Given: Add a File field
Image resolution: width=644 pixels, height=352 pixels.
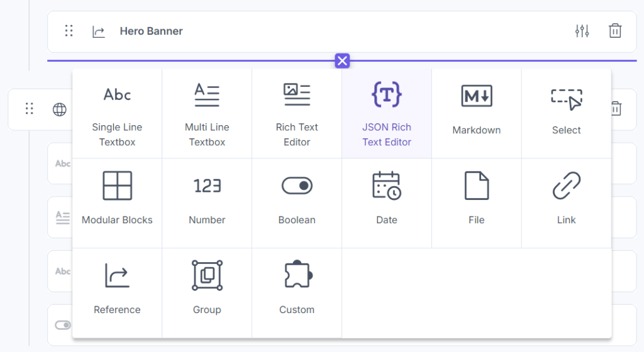Looking at the screenshot, I should (x=477, y=203).
